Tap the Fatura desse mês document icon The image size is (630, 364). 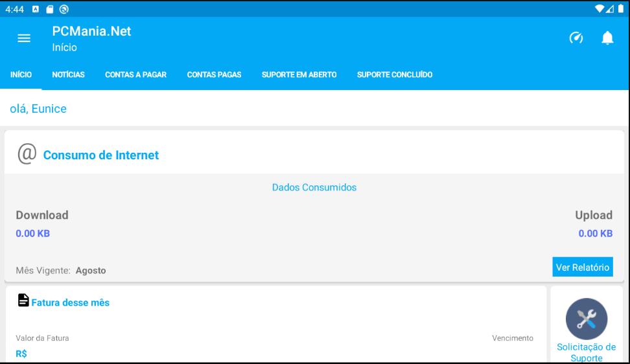23,300
